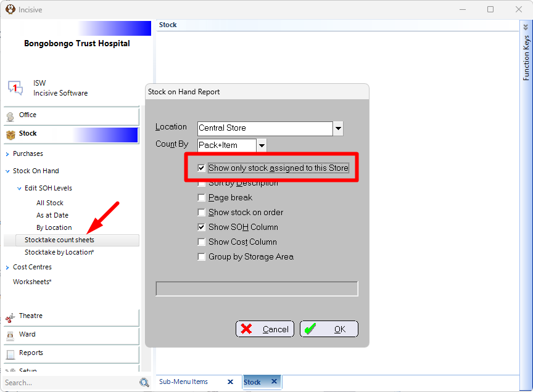Click in the Search input field
The height and width of the screenshot is (392, 533).
(x=71, y=383)
